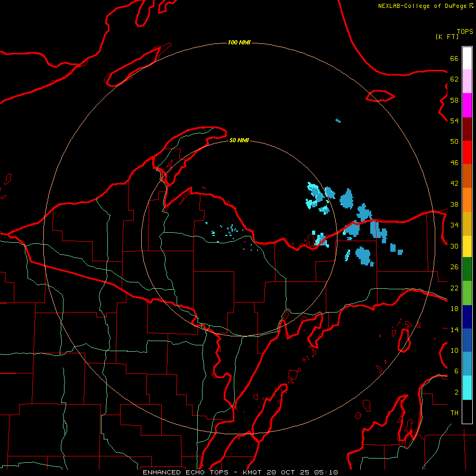Click the 62 legend value
476x476 pixels.
[x=454, y=79]
